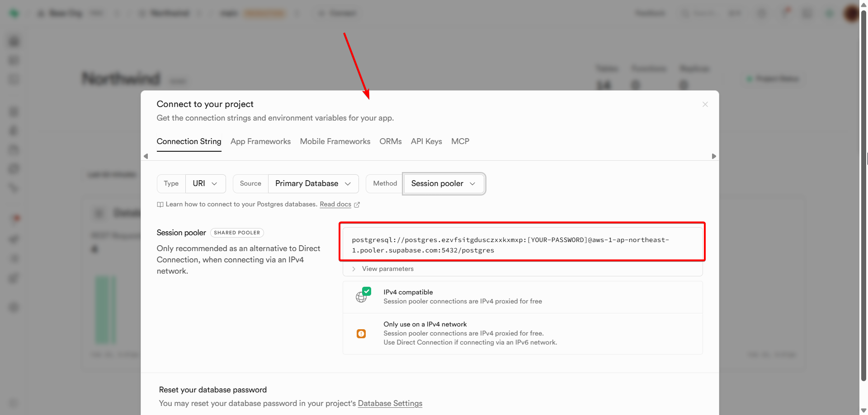This screenshot has width=868, height=415.
Task: Expand the View parameters section
Action: point(387,269)
